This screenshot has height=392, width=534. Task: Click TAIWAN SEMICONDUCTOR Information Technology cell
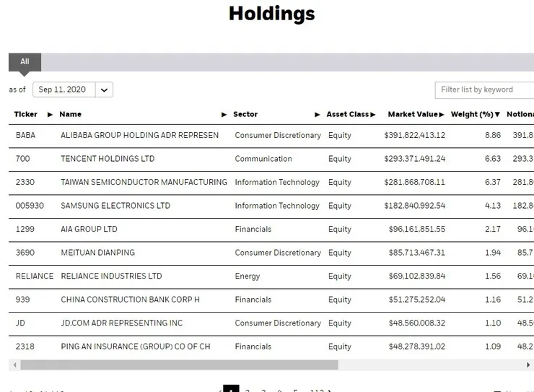(277, 182)
